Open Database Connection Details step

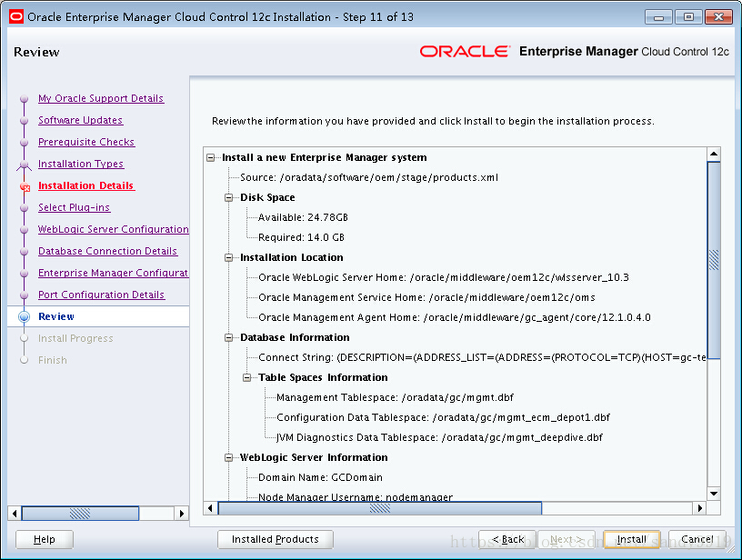click(107, 251)
